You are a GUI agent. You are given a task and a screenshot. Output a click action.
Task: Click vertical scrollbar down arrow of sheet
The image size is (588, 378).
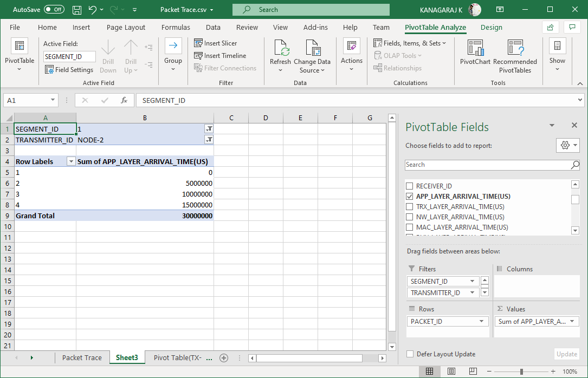pyautogui.click(x=392, y=347)
